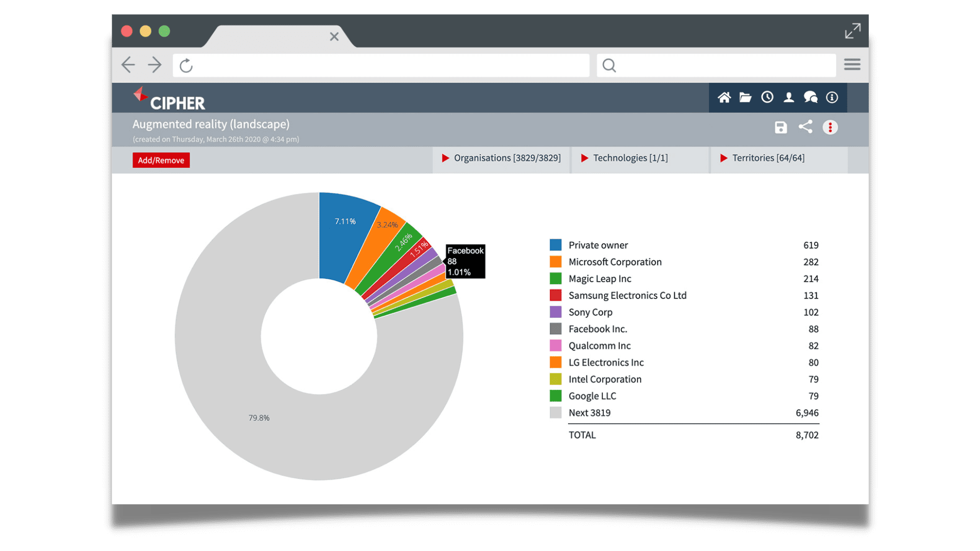980x551 pixels.
Task: Expand the Organisations filter toggle
Action: (x=443, y=158)
